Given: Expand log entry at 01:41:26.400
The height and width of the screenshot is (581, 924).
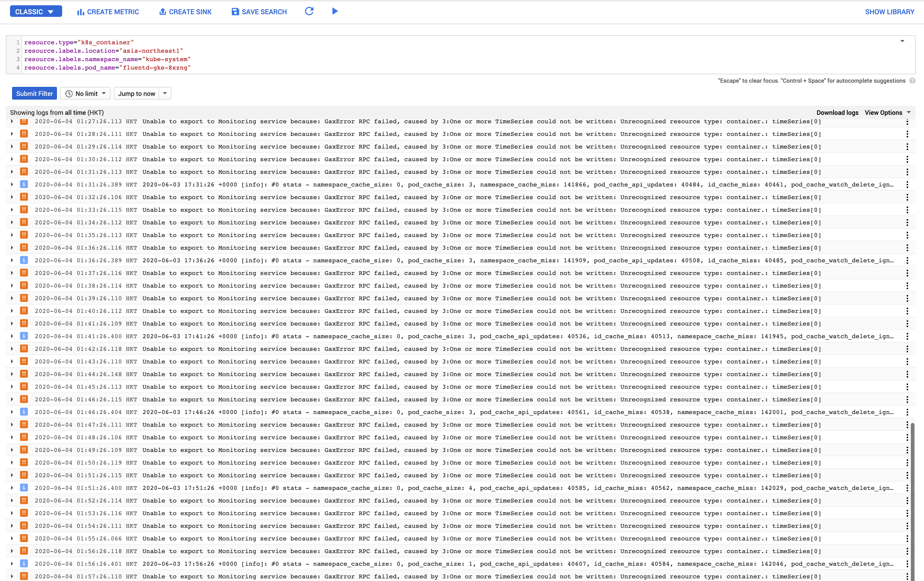Looking at the screenshot, I should (x=12, y=336).
